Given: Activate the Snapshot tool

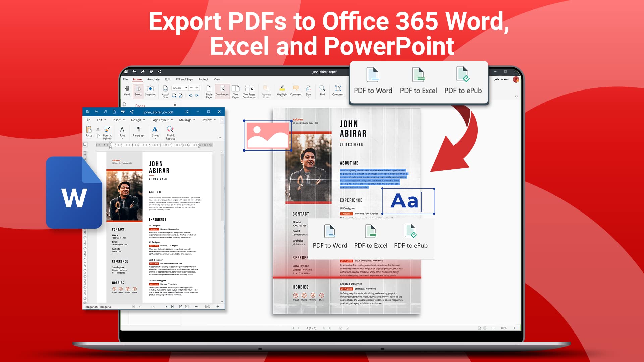Looking at the screenshot, I should pyautogui.click(x=150, y=90).
